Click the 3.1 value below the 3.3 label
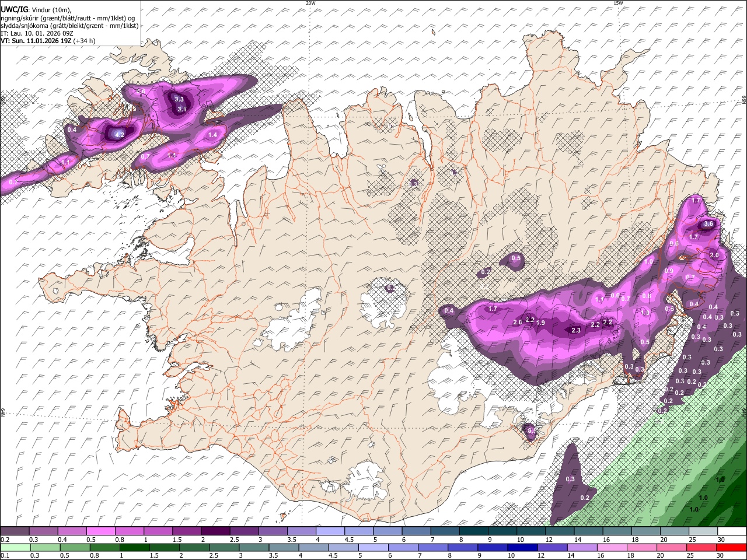The image size is (747, 560). [x=181, y=109]
